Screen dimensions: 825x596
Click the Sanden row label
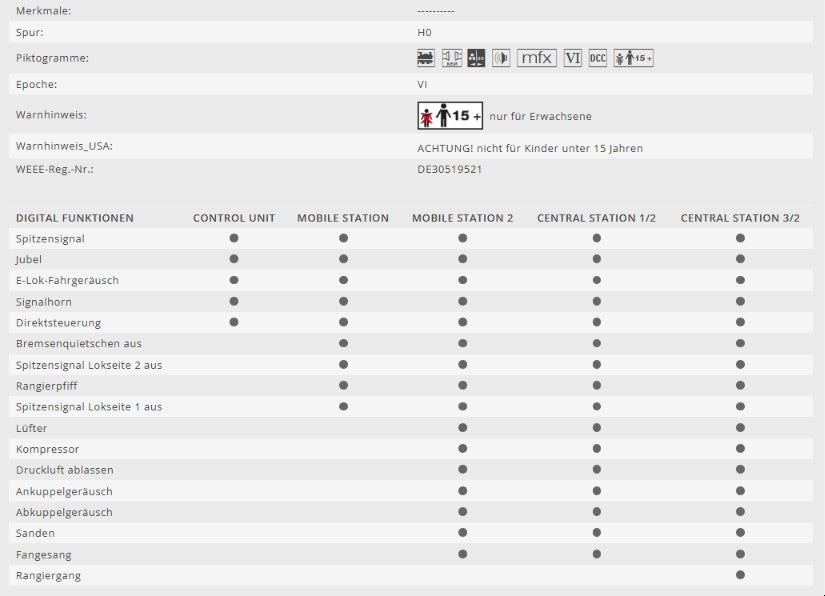click(35, 533)
